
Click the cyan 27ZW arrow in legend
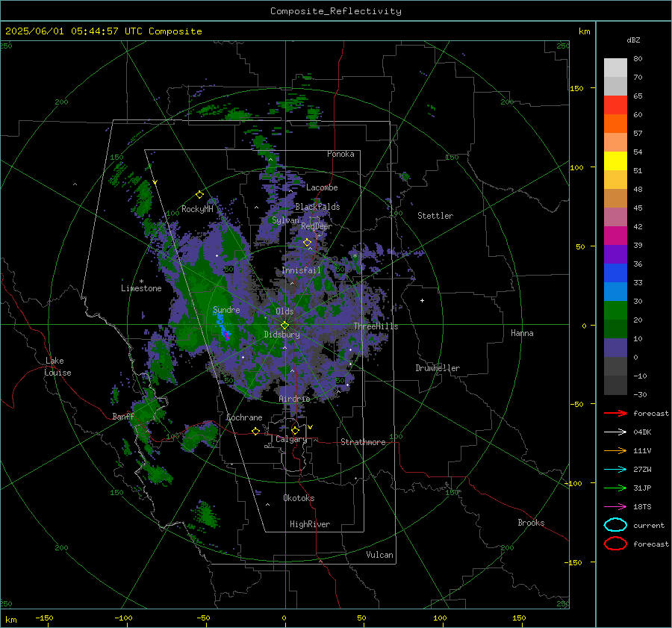tap(615, 470)
